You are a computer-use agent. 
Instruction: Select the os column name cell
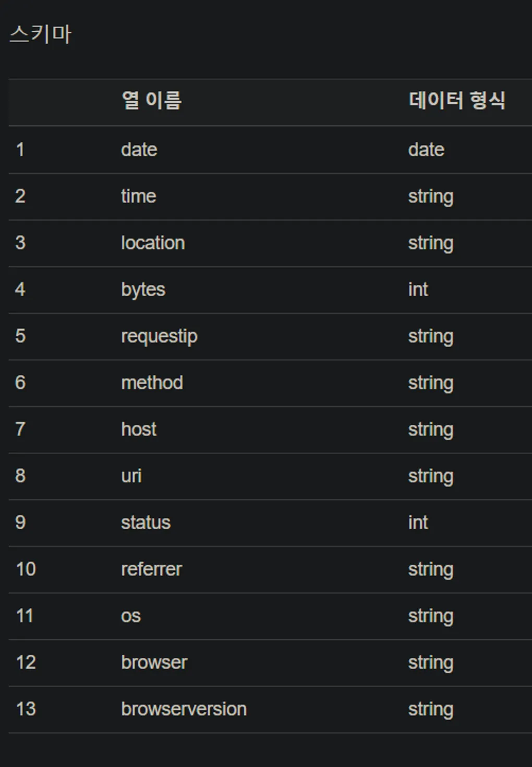[131, 616]
